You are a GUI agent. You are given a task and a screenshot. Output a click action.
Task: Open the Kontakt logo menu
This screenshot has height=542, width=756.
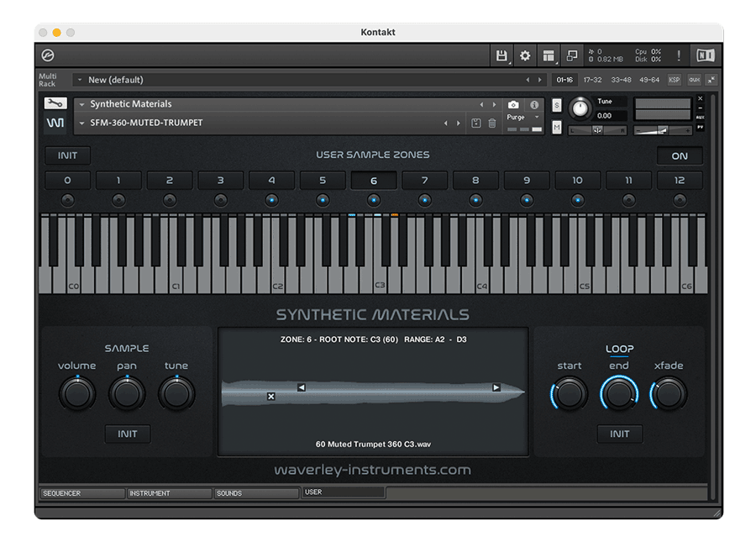coord(48,55)
